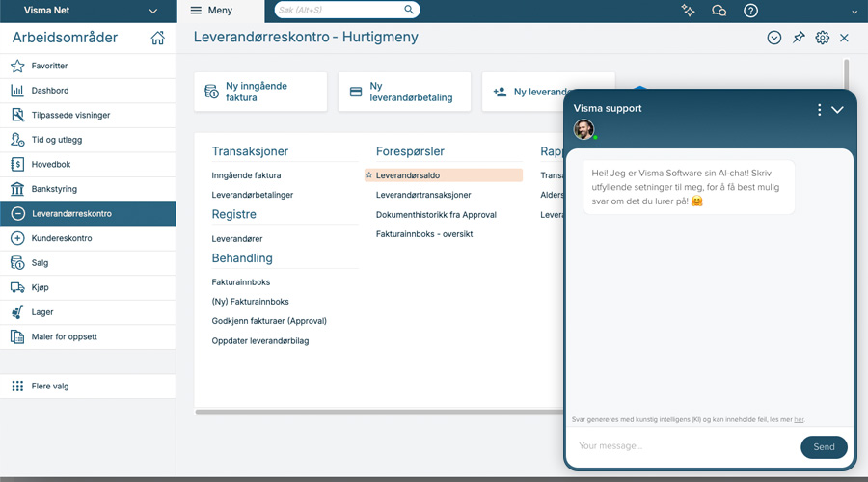Open settings gear icon for Hurtigmeny
The height and width of the screenshot is (482, 868).
coord(822,37)
